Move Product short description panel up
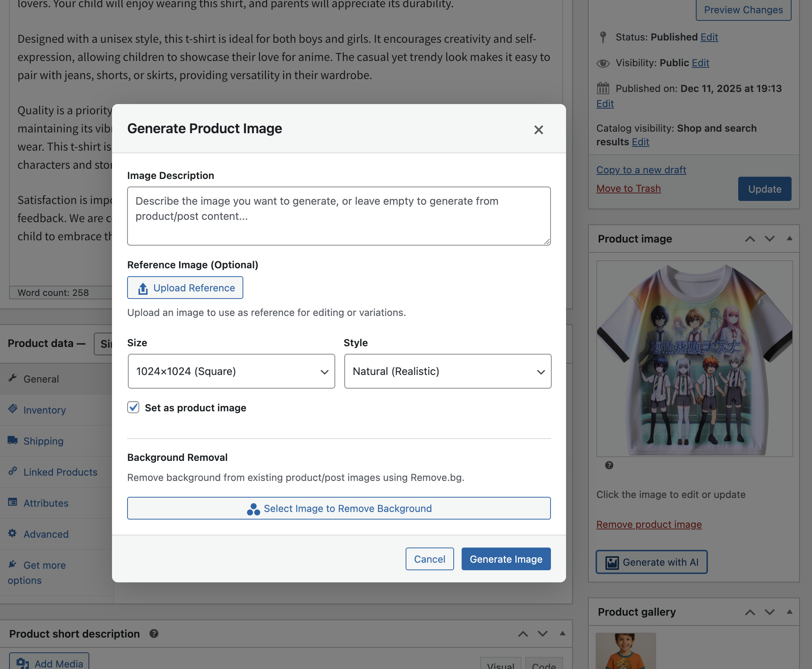Image resolution: width=812 pixels, height=669 pixels. coord(523,633)
